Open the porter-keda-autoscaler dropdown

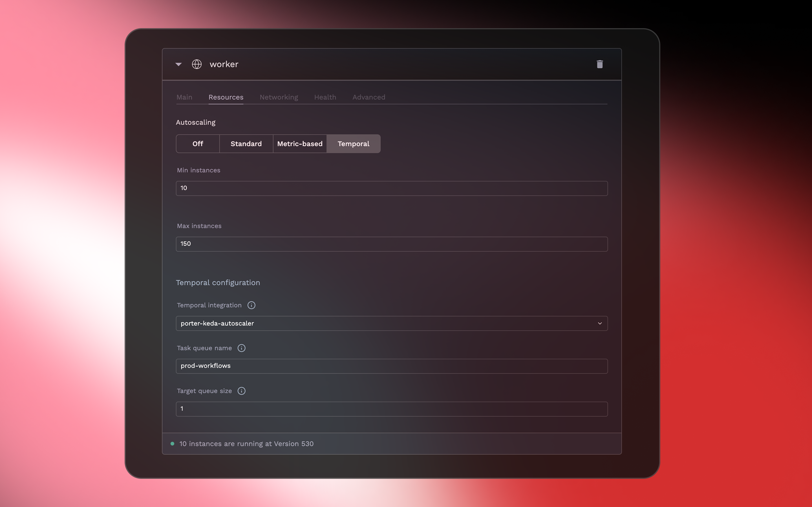391,323
